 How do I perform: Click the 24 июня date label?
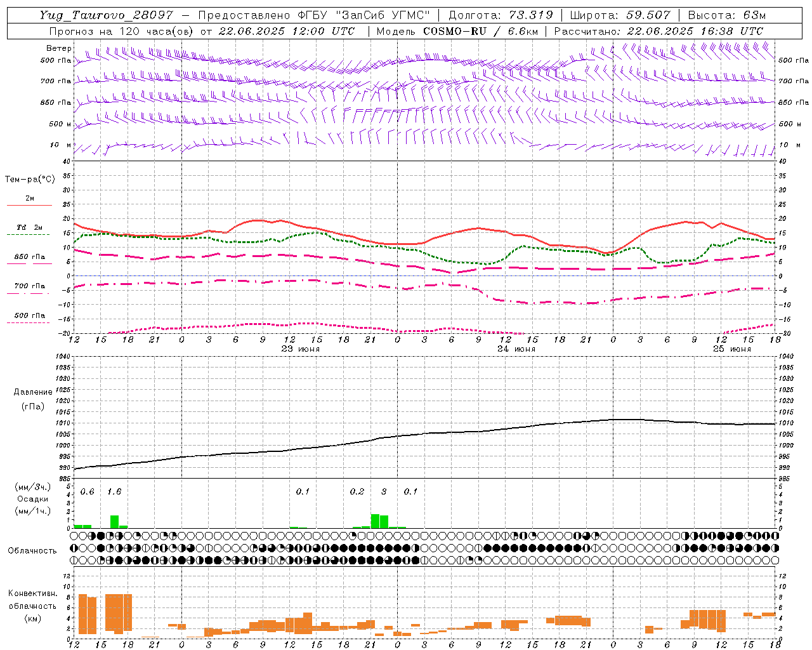click(x=516, y=349)
